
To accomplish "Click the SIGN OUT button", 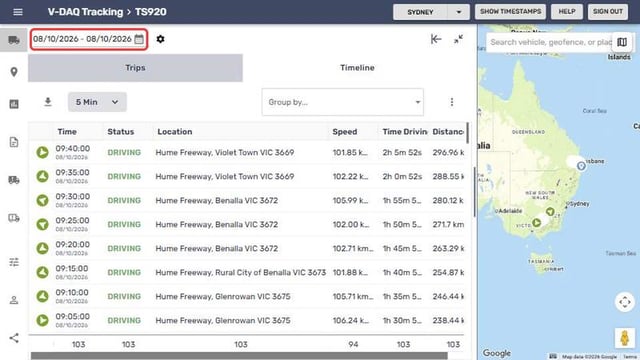I will [608, 11].
